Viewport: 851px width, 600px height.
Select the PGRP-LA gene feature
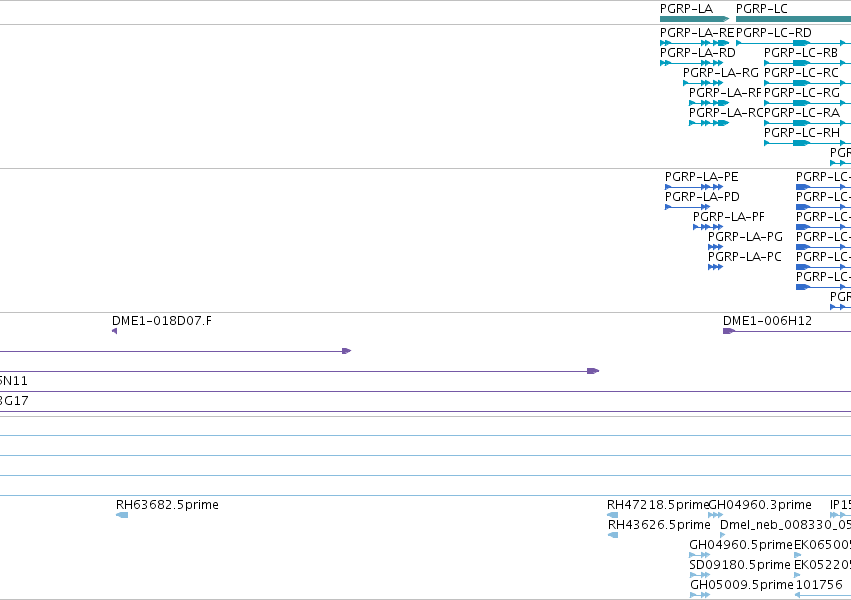[694, 19]
